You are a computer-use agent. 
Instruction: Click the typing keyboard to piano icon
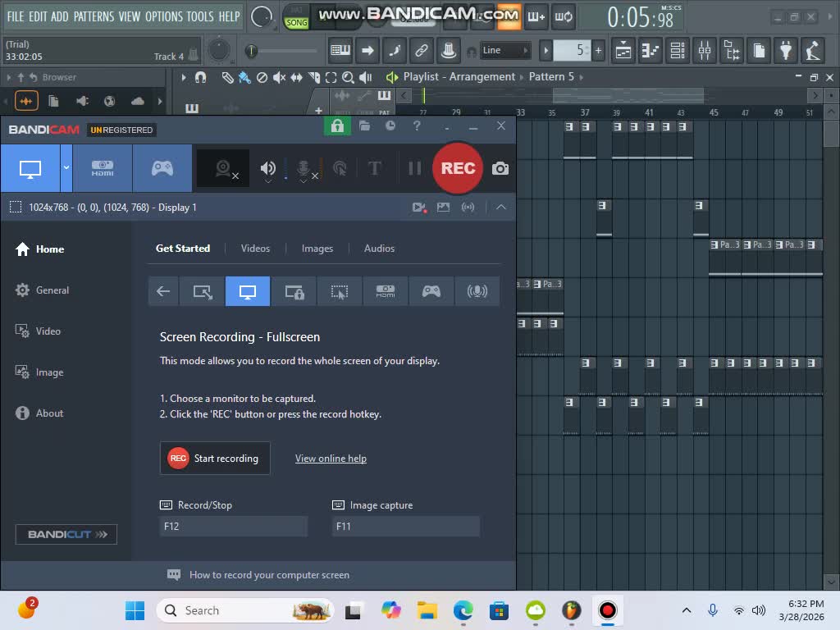pos(340,50)
